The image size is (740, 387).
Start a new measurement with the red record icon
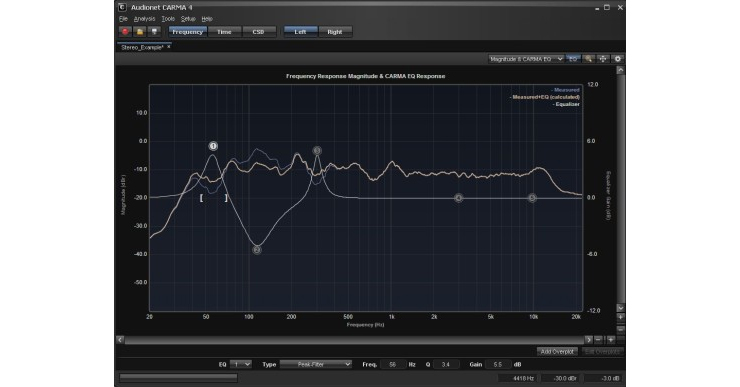coord(125,32)
